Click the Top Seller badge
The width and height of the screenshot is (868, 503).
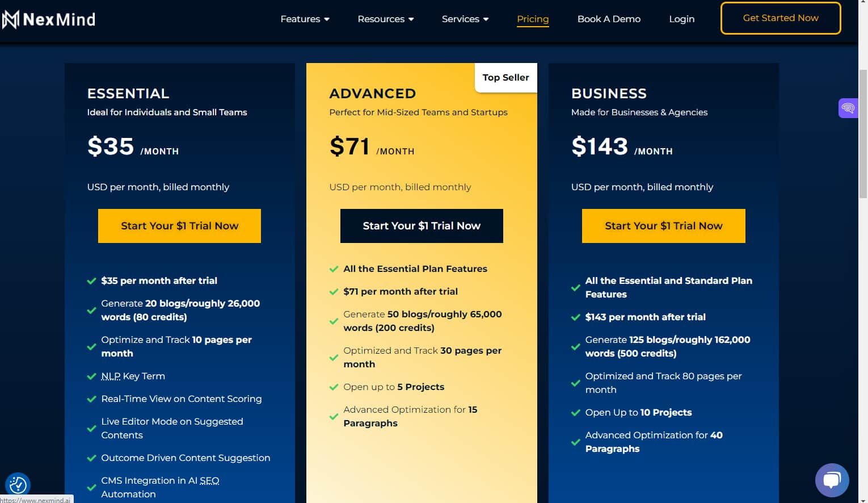(x=505, y=77)
